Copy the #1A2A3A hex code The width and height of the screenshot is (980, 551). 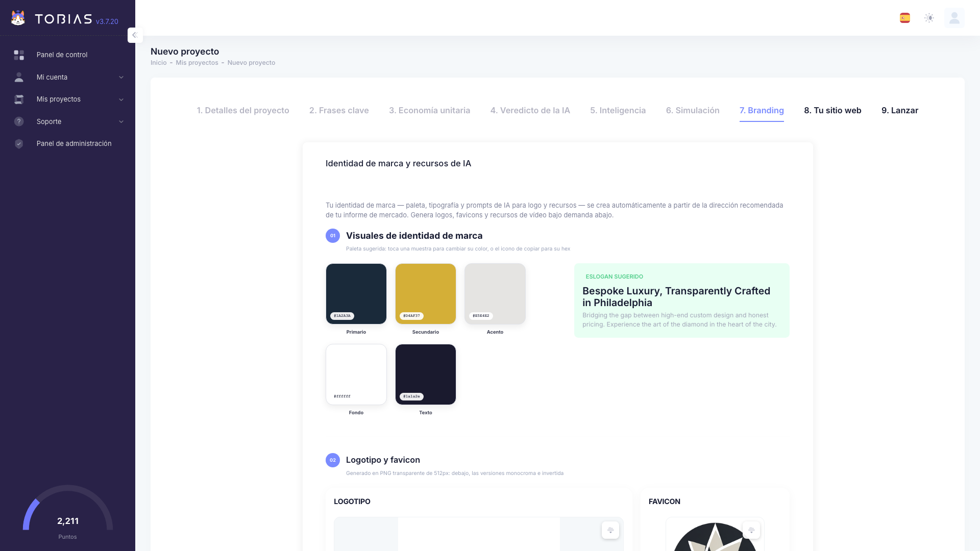[342, 316]
